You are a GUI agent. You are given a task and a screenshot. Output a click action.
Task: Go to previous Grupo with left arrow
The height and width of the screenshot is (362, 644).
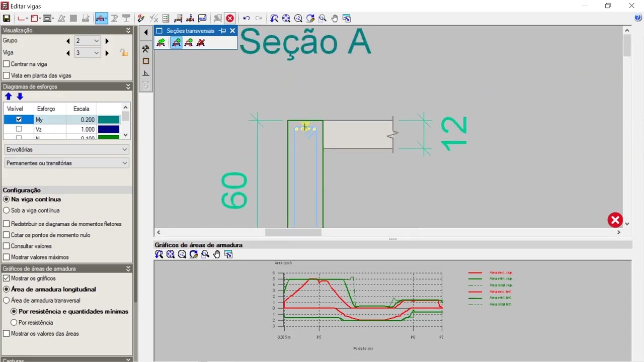pyautogui.click(x=68, y=41)
